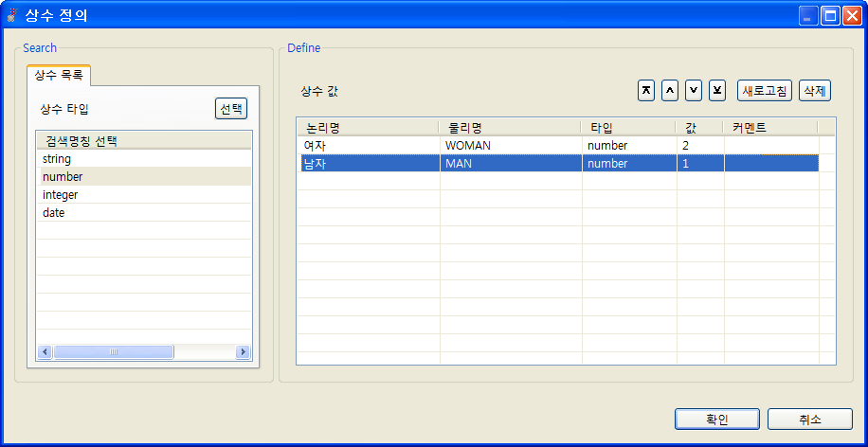Screen dimensions: 868x447
Task: Select the 남자 logical name cell
Action: (x=370, y=164)
